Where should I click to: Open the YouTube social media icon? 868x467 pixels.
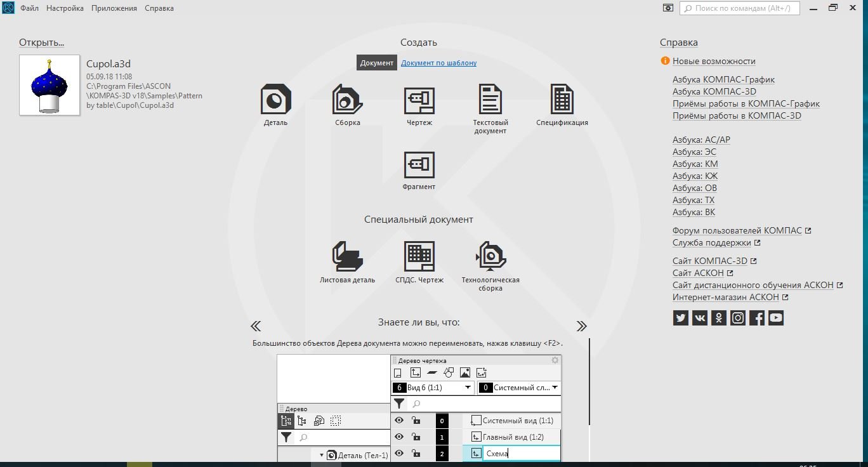pos(775,318)
